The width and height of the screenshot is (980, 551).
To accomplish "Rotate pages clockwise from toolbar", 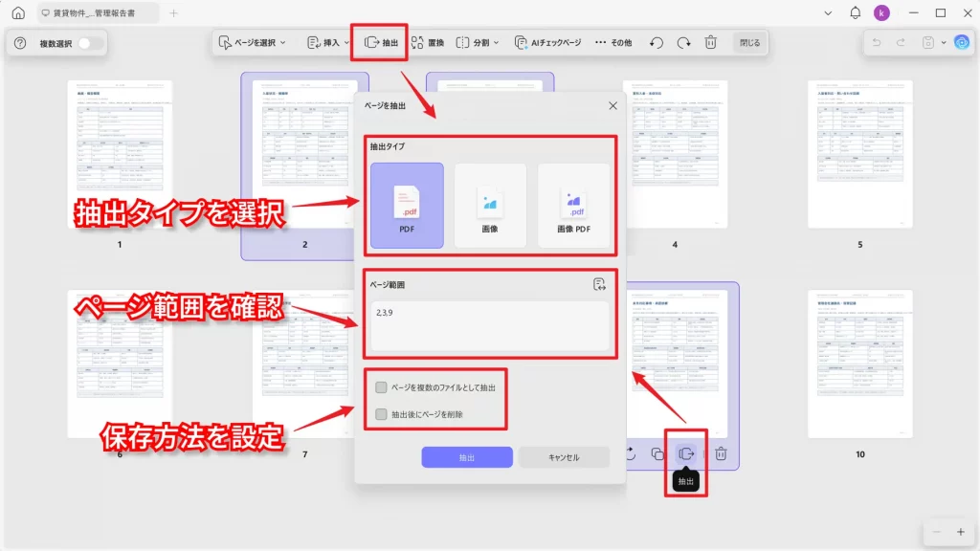I will point(683,42).
